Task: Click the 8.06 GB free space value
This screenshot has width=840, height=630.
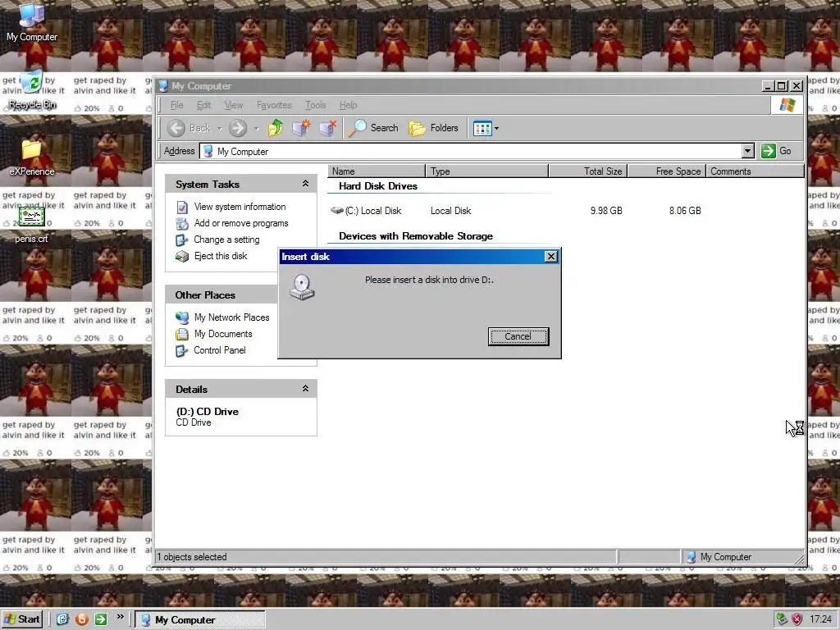Action: (x=685, y=211)
